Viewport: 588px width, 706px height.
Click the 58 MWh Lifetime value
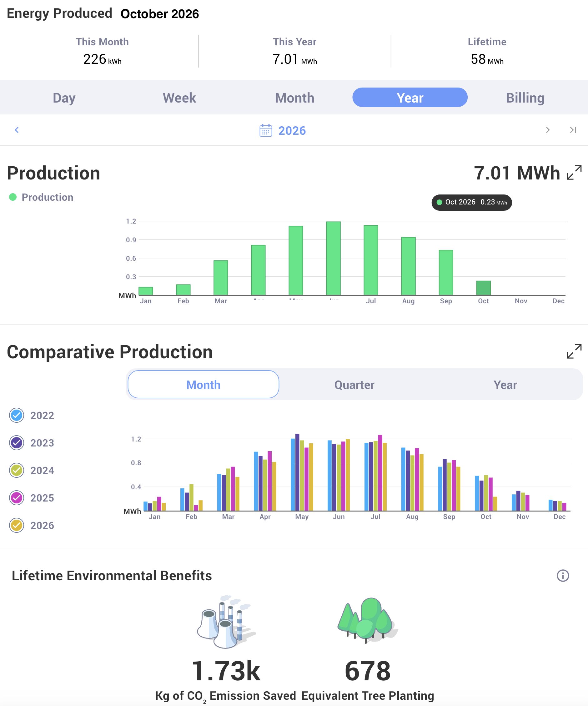click(x=487, y=59)
